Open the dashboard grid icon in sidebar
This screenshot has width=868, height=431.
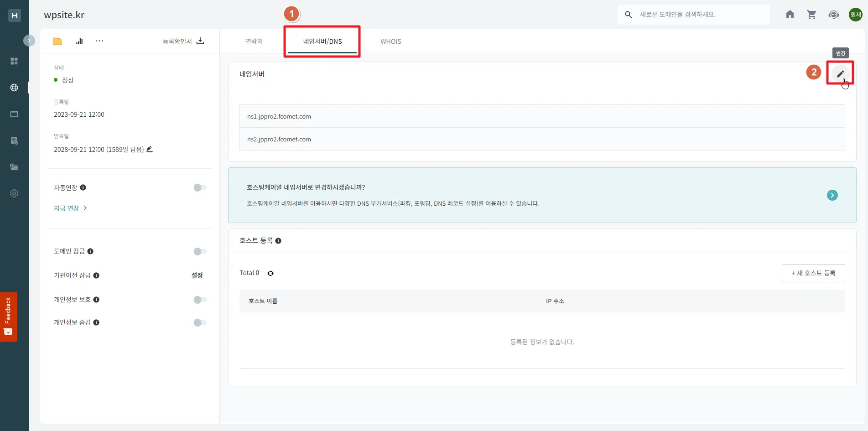(14, 61)
